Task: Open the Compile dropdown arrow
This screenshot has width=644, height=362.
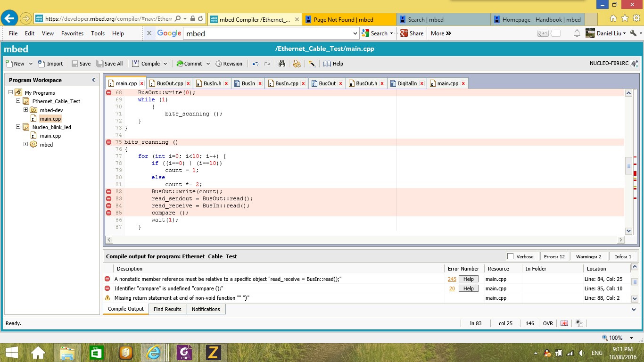Action: pos(165,64)
